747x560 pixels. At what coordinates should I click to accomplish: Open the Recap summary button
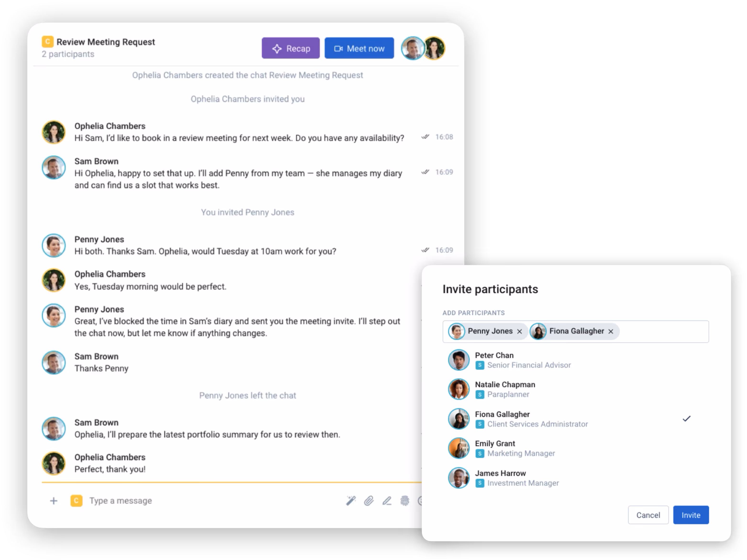[x=290, y=48]
